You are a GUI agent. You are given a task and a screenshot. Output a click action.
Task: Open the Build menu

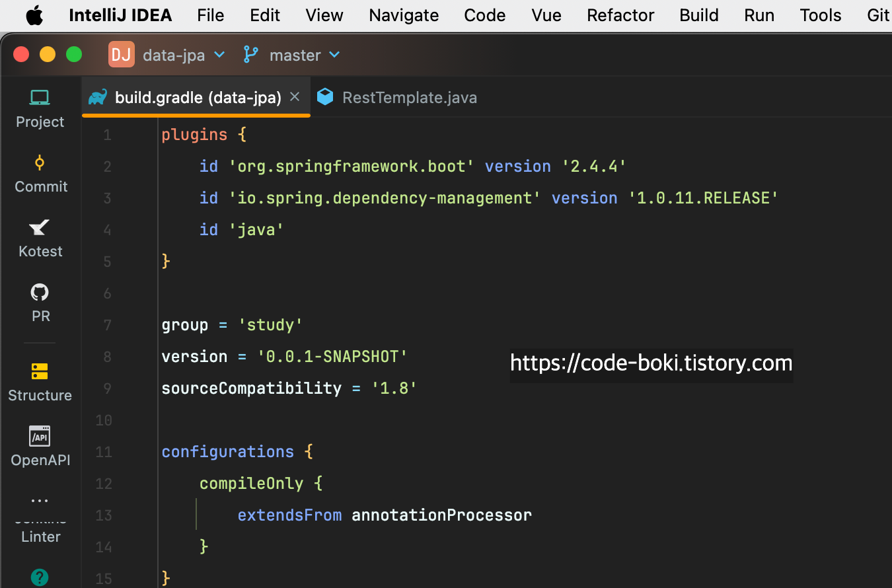point(699,15)
